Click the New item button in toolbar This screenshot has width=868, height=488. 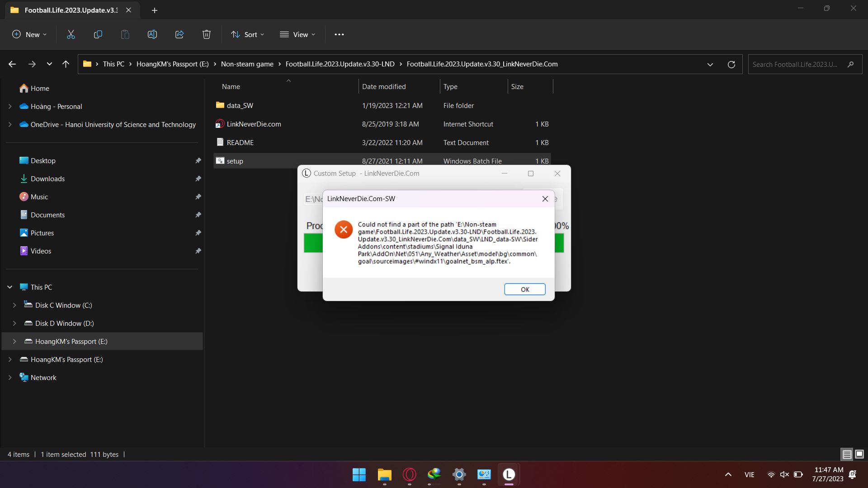click(29, 34)
